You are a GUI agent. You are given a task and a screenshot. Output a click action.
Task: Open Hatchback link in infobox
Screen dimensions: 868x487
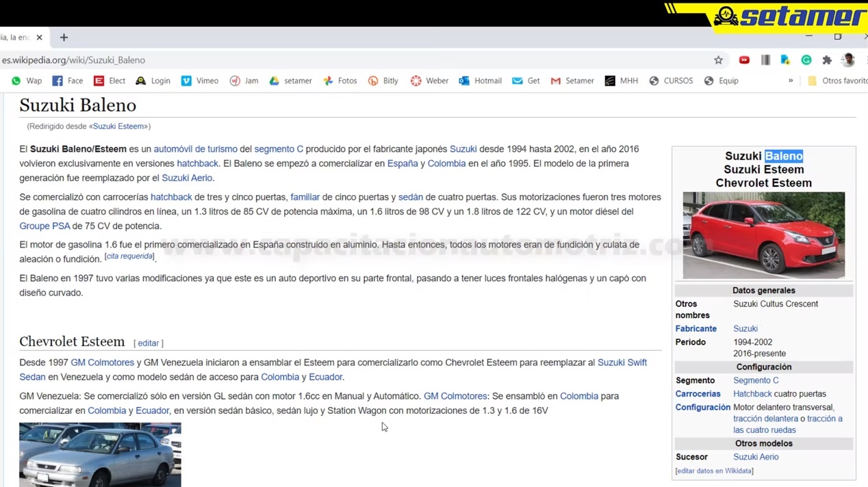(752, 394)
